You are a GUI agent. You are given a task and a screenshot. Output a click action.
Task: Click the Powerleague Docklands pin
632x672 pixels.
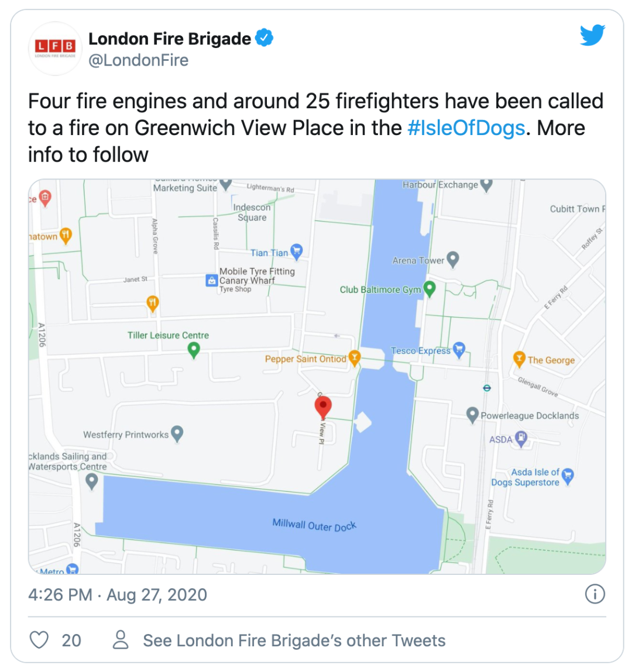point(473,415)
